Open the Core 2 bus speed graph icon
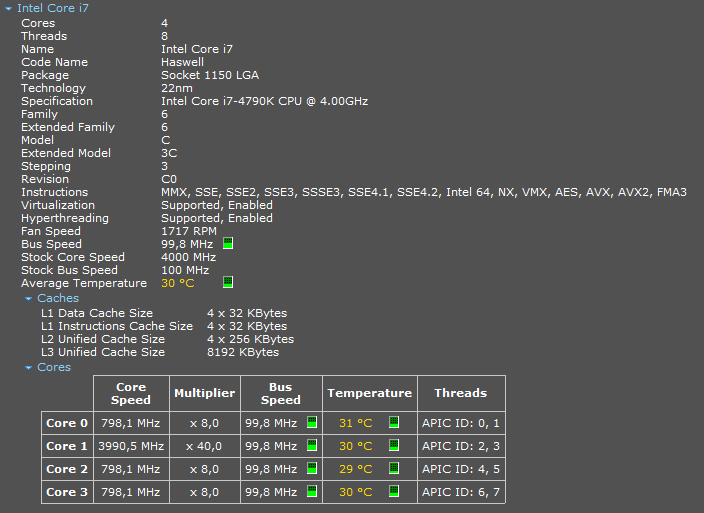The height and width of the screenshot is (513, 704). [312, 468]
